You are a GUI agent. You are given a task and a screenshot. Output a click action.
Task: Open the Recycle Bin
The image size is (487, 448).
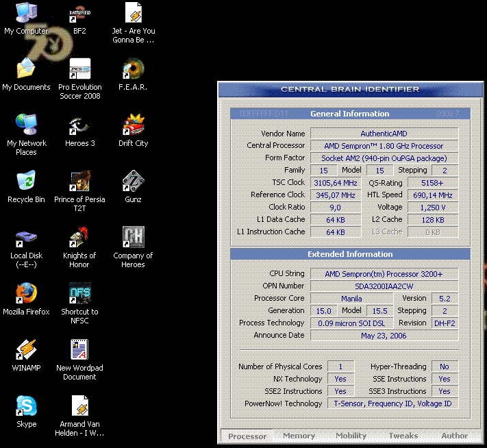point(26,182)
